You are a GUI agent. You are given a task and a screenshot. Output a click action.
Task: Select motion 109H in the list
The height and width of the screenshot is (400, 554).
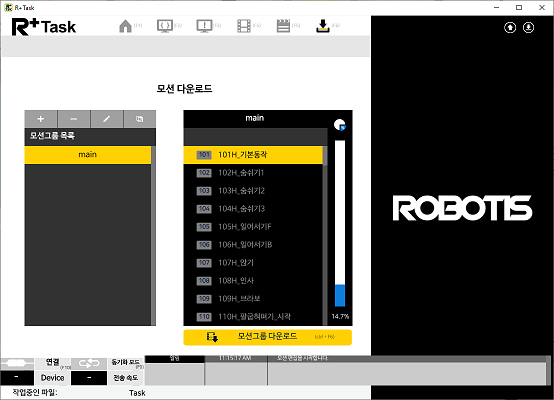pos(253,299)
